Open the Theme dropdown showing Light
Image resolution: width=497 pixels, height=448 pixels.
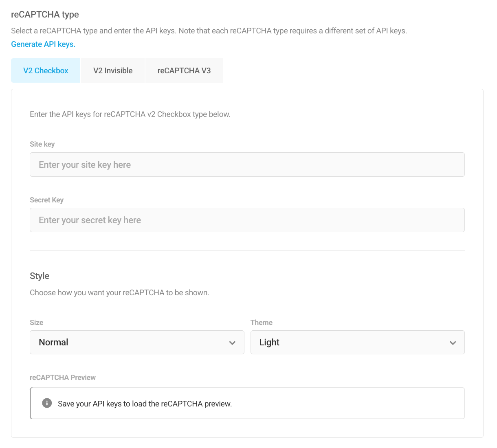point(358,342)
